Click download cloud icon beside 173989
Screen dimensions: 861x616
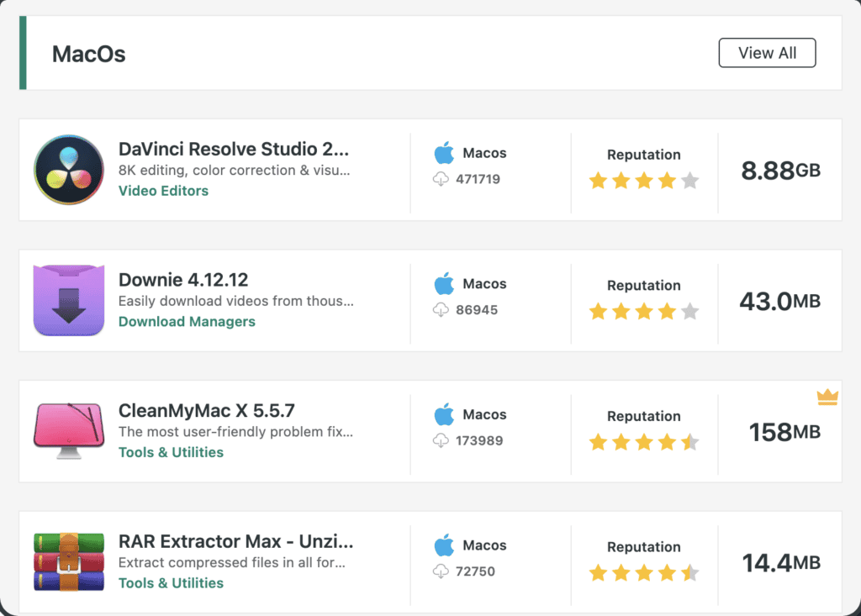click(441, 440)
